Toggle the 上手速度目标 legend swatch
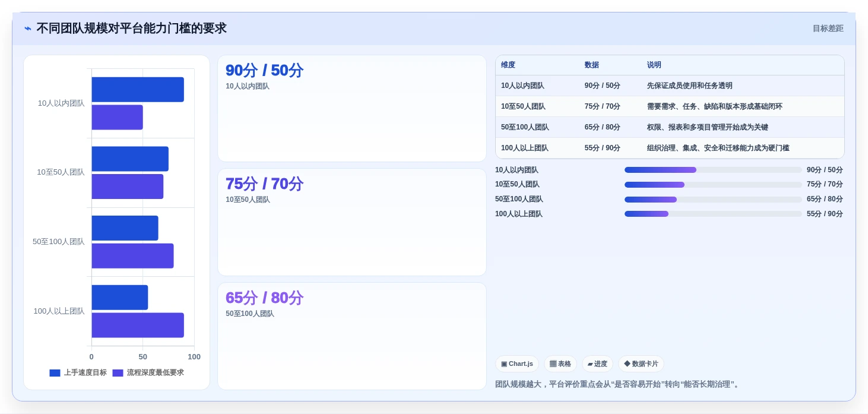 click(x=55, y=373)
